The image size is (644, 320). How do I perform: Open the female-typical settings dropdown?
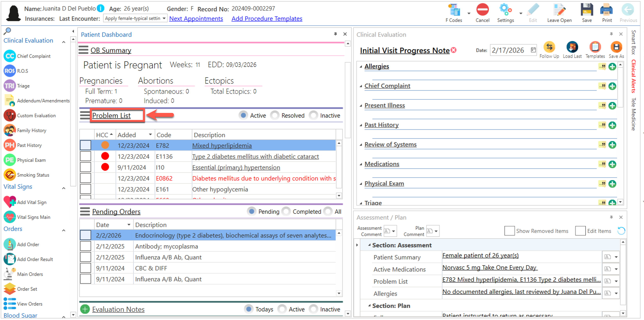(x=164, y=19)
